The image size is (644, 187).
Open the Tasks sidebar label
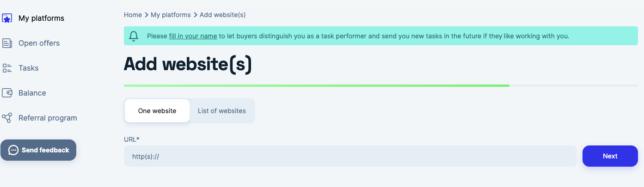(28, 68)
